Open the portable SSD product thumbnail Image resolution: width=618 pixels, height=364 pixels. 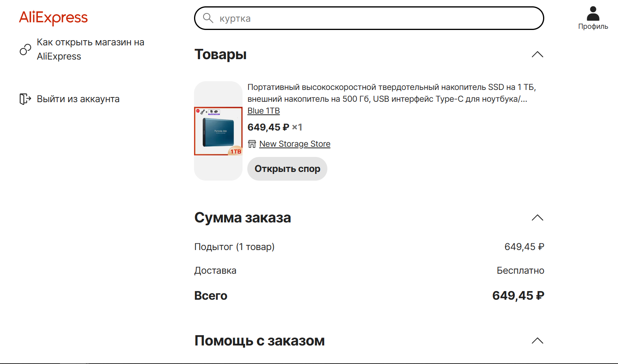click(218, 131)
